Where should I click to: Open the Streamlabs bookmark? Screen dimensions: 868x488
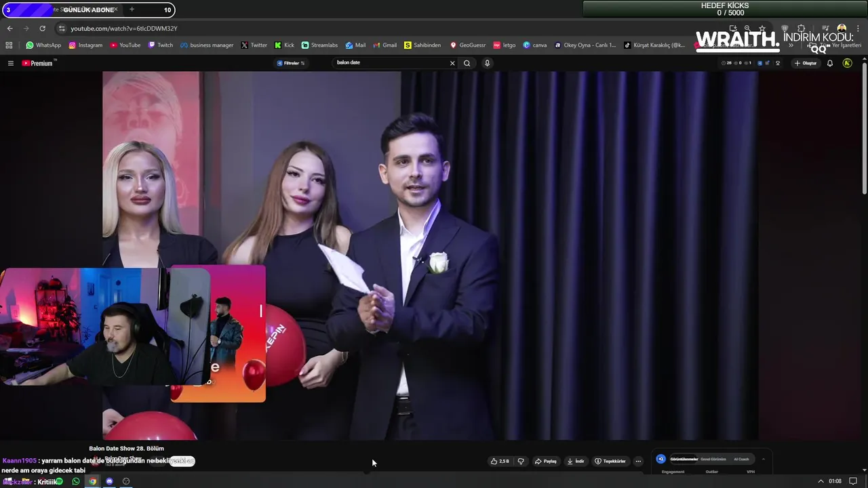pos(319,45)
